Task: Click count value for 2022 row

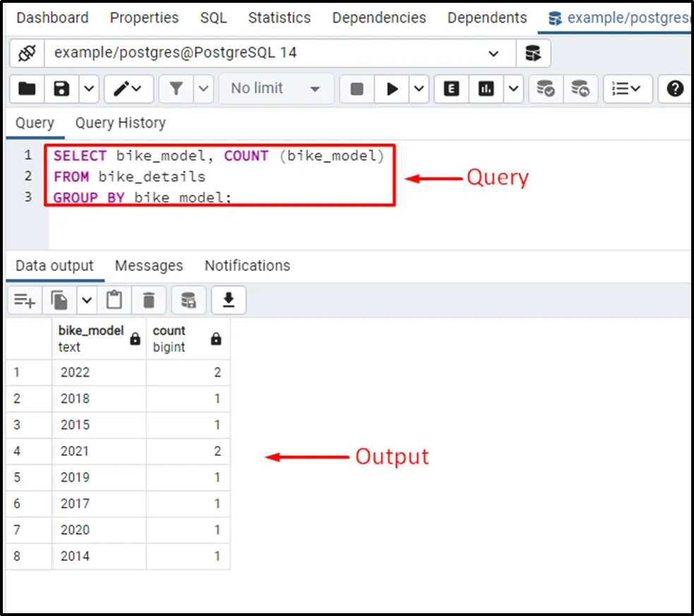Action: [x=188, y=373]
